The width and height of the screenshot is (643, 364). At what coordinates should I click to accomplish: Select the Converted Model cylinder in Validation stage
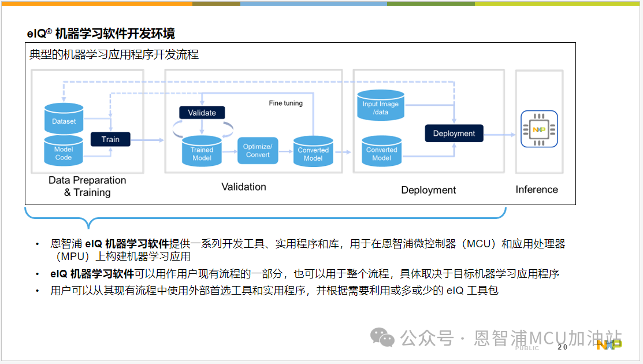point(313,151)
